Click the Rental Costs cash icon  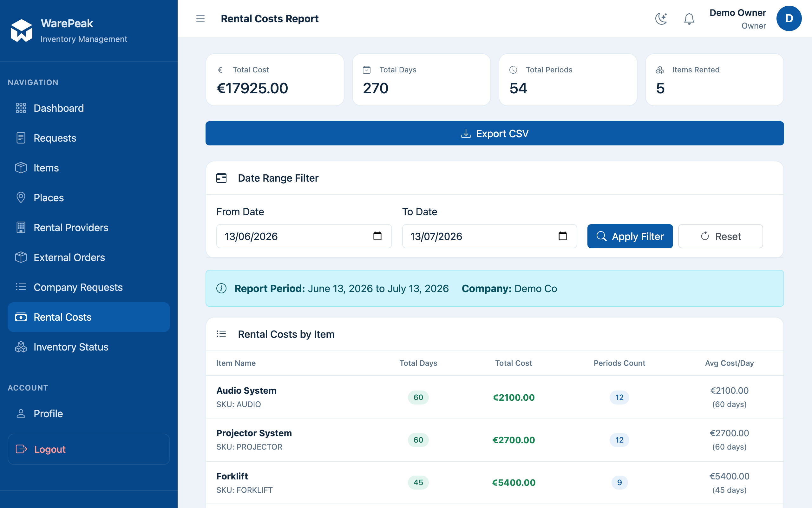coord(21,317)
